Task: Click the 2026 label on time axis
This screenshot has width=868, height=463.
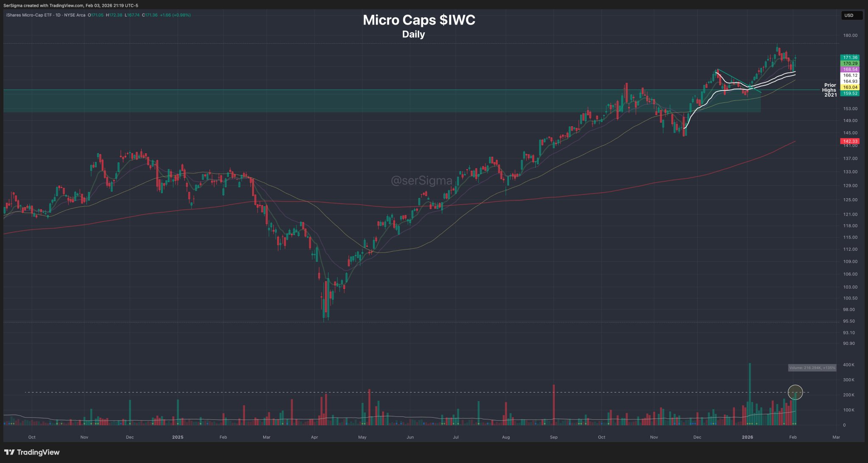Action: tap(747, 437)
